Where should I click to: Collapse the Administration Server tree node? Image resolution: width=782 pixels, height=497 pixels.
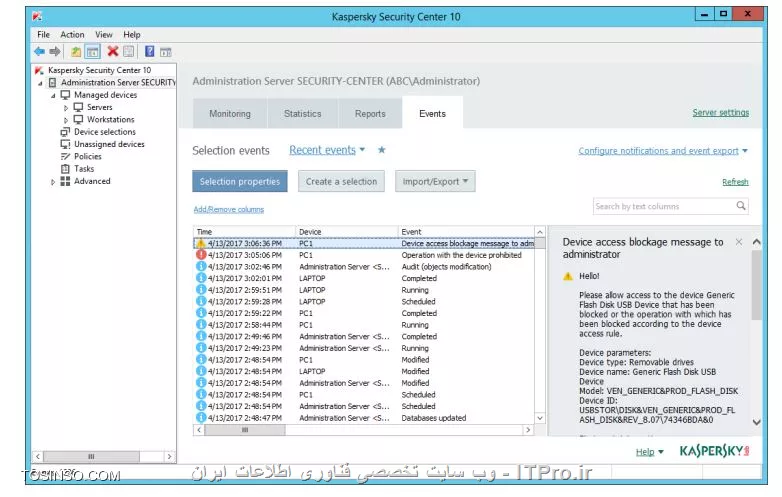40,83
